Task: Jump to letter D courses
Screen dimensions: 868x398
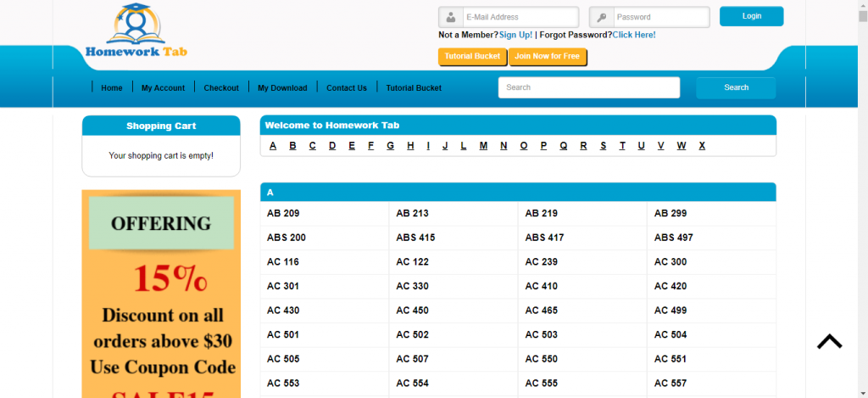Action: pyautogui.click(x=332, y=146)
